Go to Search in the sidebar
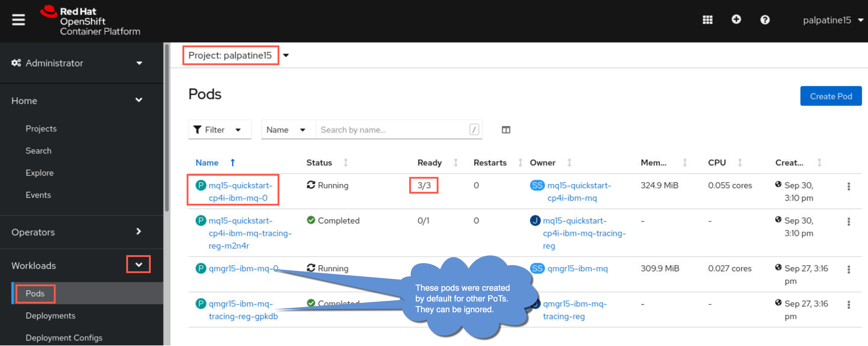The width and height of the screenshot is (868, 346). click(x=38, y=151)
